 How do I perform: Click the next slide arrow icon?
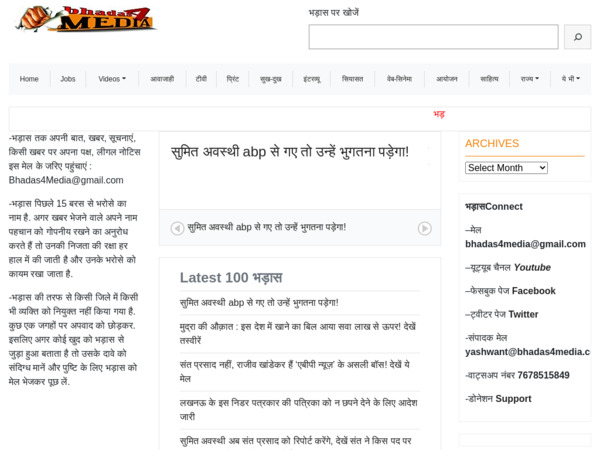(x=424, y=228)
